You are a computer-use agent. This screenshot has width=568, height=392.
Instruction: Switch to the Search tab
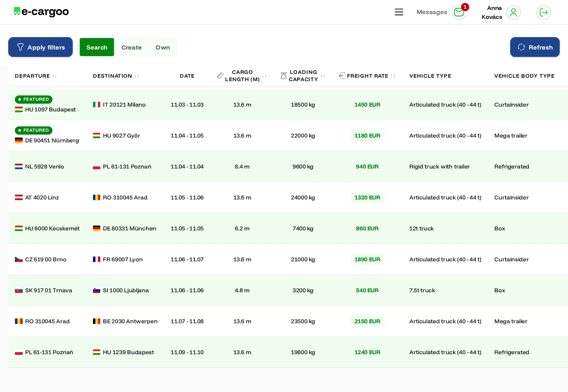point(97,47)
